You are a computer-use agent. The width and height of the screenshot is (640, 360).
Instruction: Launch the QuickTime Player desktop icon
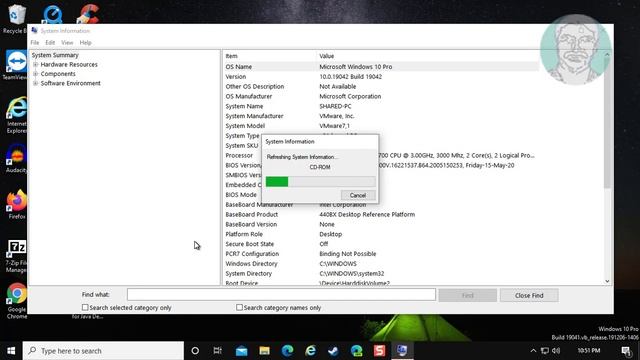(52, 14)
